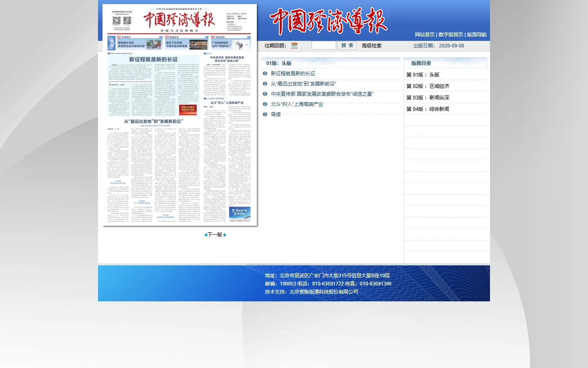Click the 中国经济导报 banner logo
The image size is (588, 368).
(329, 21)
